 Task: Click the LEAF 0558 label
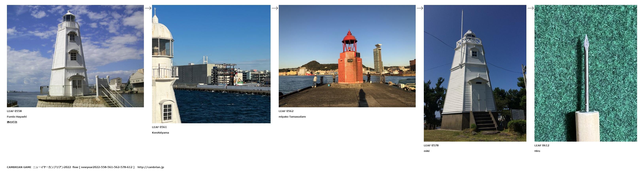[14, 111]
